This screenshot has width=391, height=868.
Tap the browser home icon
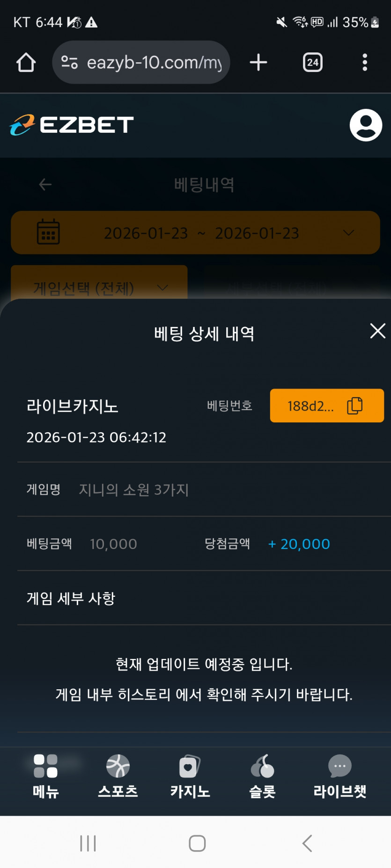pyautogui.click(x=26, y=63)
